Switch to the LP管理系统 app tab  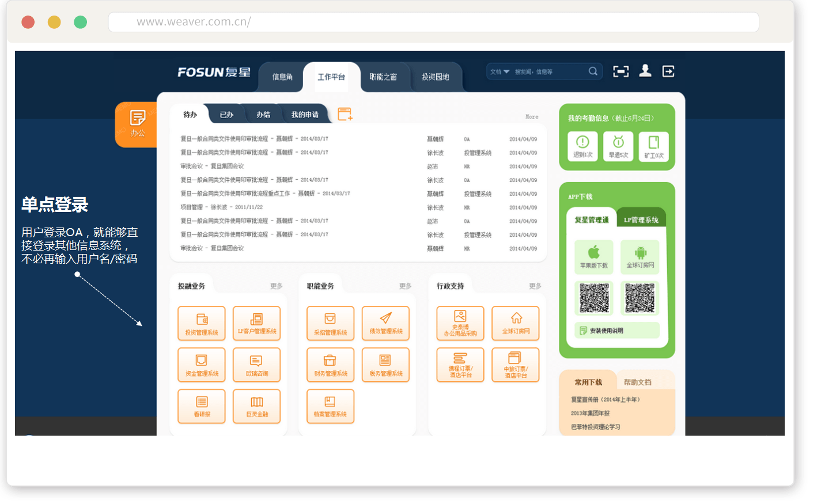pyautogui.click(x=641, y=220)
